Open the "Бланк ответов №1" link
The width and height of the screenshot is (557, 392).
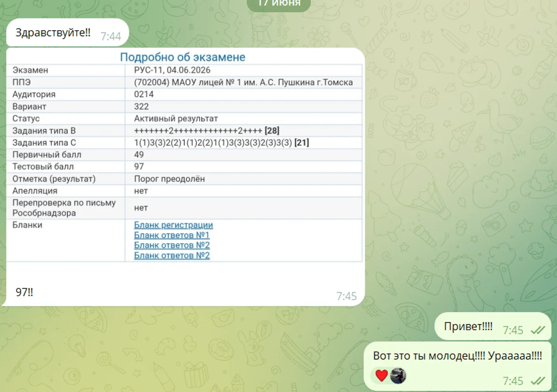[x=171, y=235]
